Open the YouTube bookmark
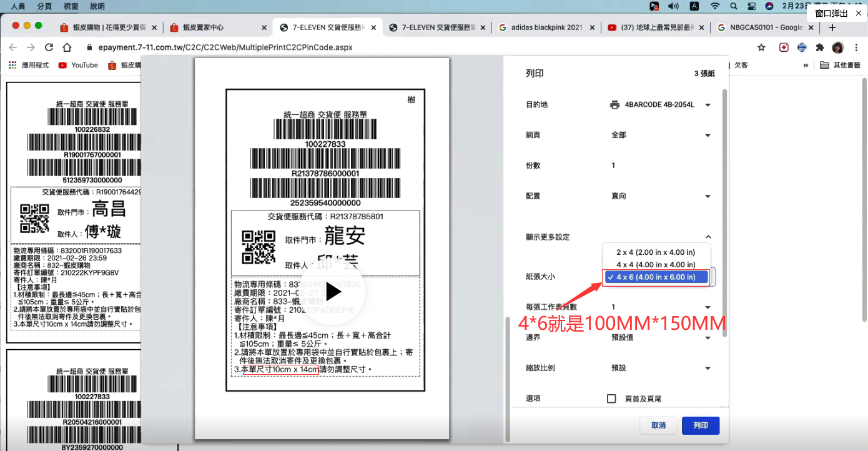 (x=78, y=65)
